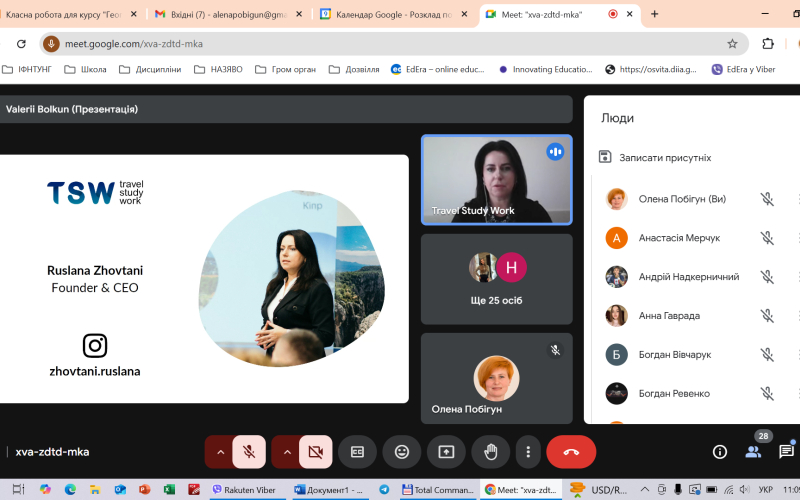Click muted mic icon for Олена Побігун (Ви)

[x=767, y=199]
